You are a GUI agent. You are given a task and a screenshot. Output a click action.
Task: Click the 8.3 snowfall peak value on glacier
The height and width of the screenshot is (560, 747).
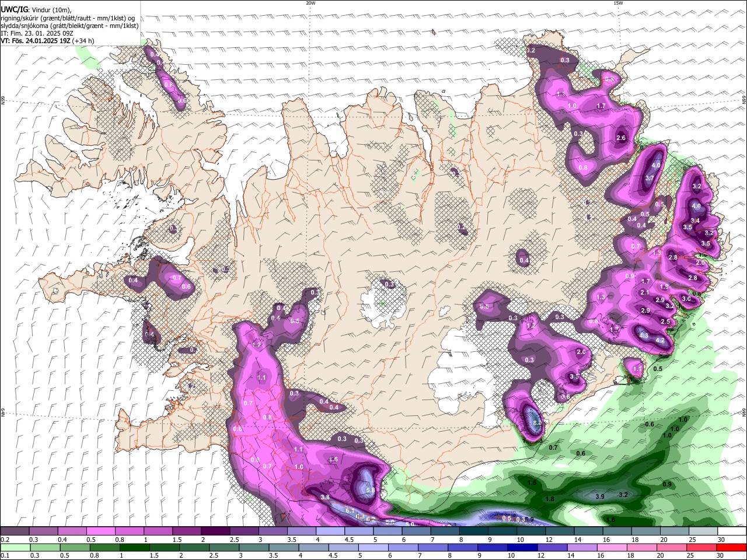(538, 423)
